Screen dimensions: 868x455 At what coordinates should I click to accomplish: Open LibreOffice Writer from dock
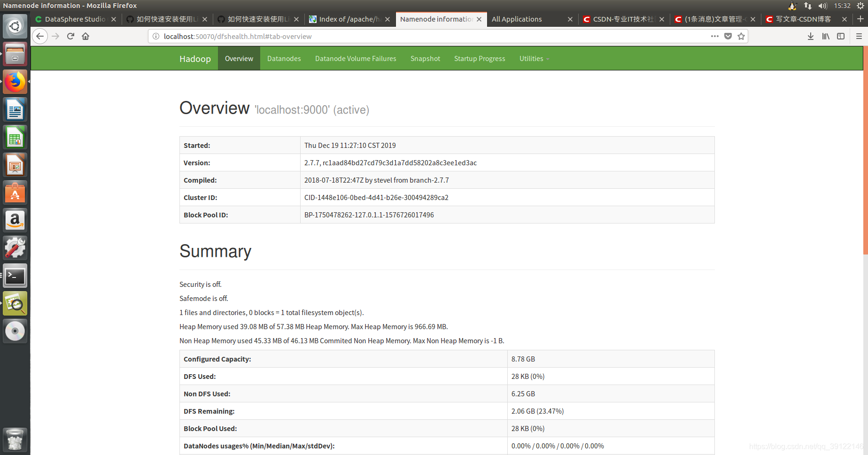coord(15,109)
